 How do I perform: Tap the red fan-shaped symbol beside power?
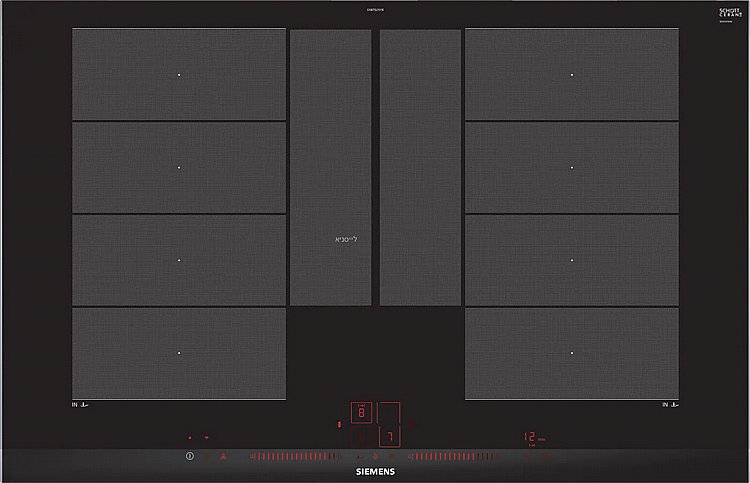click(223, 456)
